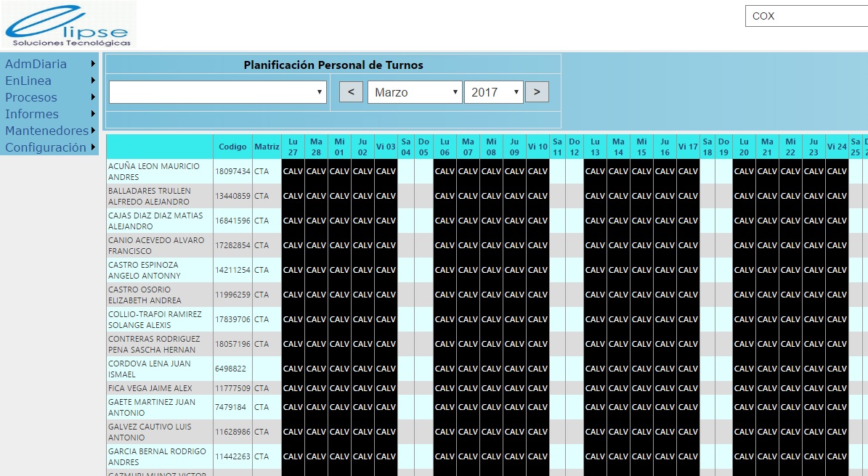Screen dimensions: 868x476
Task: Click CALV shift for GALVEZ CAUTIVO on Vi 24
Action: (837, 432)
